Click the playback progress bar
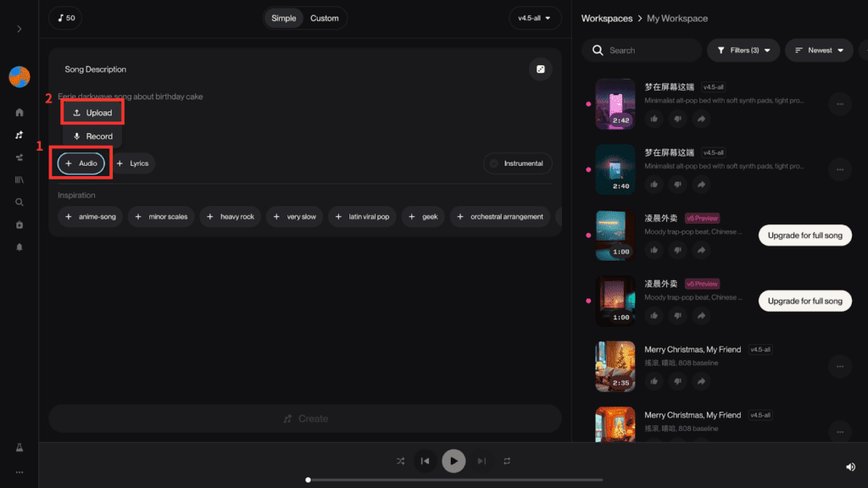 [x=455, y=480]
